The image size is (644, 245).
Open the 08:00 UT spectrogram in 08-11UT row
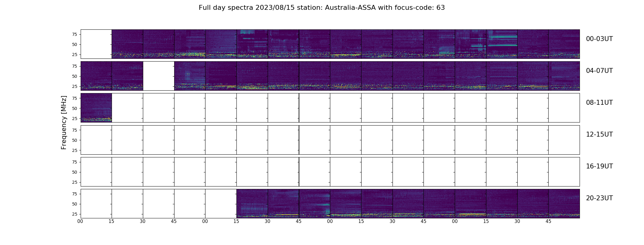coord(96,108)
